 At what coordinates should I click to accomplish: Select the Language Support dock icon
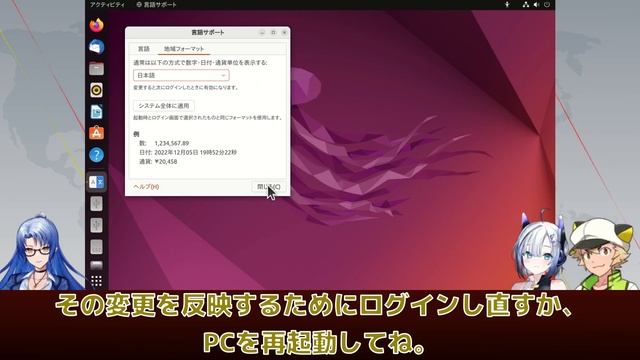[x=96, y=182]
